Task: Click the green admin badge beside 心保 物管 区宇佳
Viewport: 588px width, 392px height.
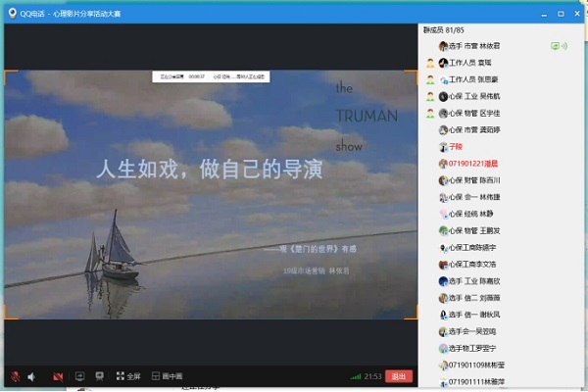Action: 430,114
